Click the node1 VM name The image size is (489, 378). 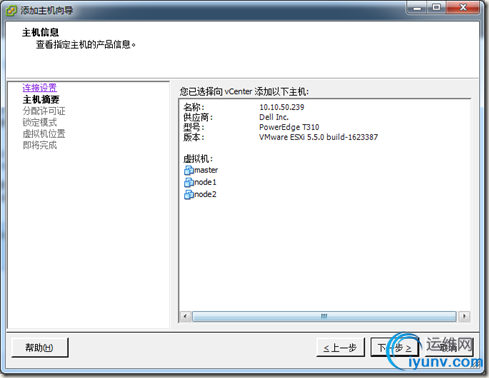[205, 182]
